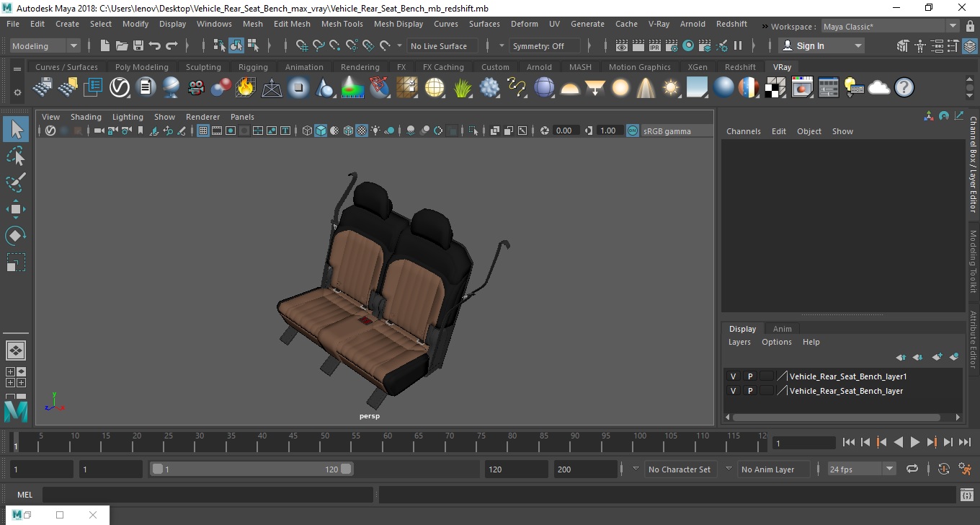This screenshot has width=980, height=525.
Task: Open the Symmetry: Off dropdown
Action: tap(545, 45)
